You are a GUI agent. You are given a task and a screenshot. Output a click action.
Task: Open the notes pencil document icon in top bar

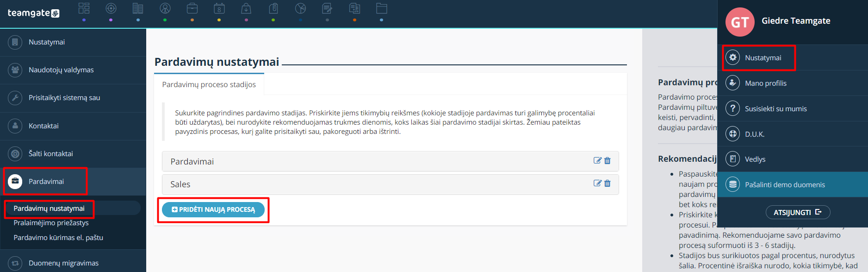click(327, 8)
